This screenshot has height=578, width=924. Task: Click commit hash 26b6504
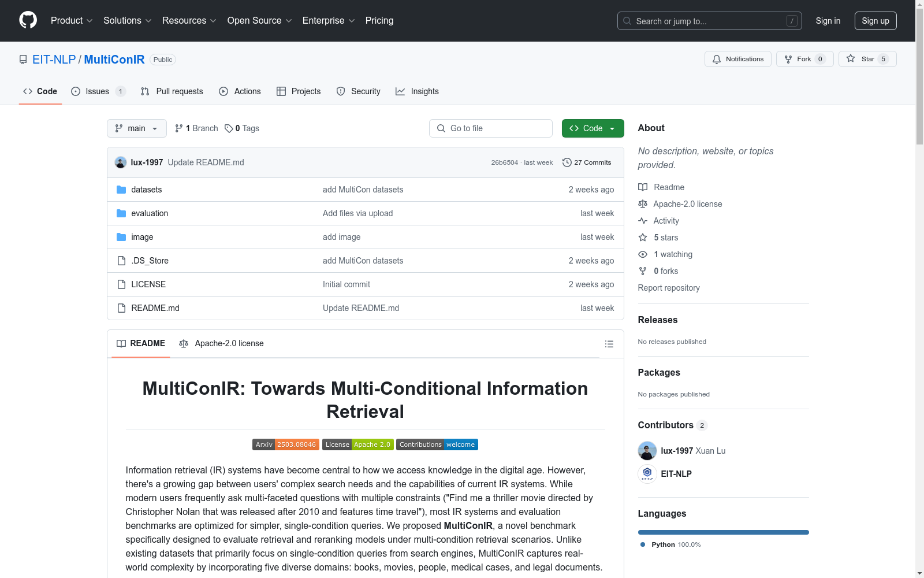505,162
